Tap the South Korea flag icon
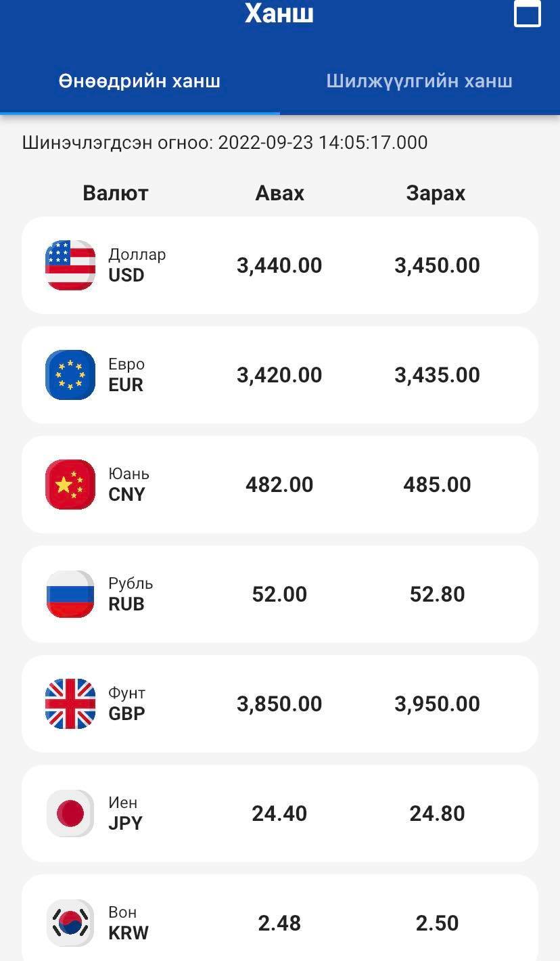The image size is (560, 961). 70,923
